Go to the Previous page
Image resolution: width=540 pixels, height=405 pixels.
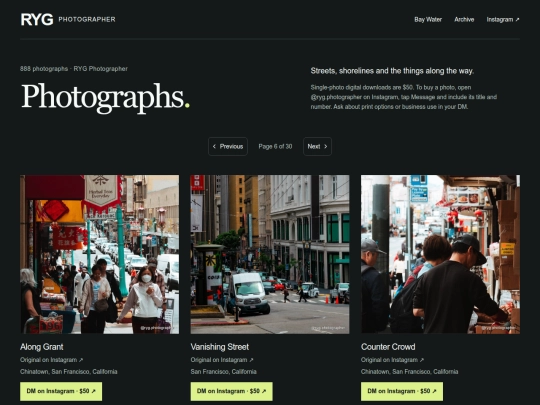(x=228, y=146)
